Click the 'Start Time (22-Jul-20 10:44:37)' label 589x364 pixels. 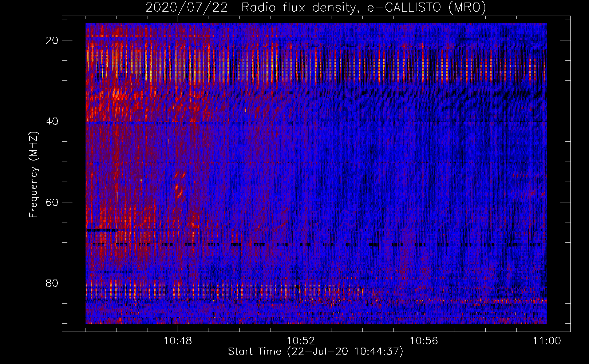316,352
